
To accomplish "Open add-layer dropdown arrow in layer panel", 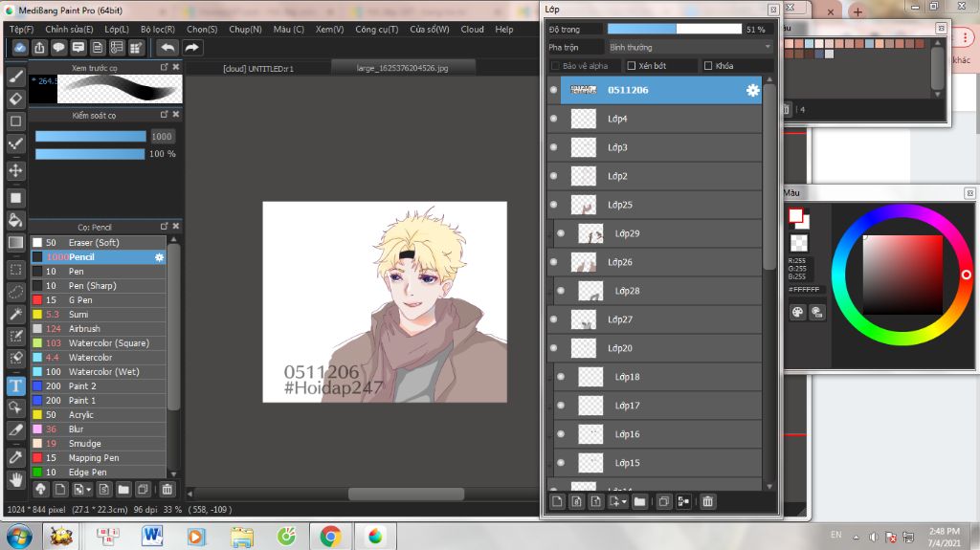I will point(624,502).
